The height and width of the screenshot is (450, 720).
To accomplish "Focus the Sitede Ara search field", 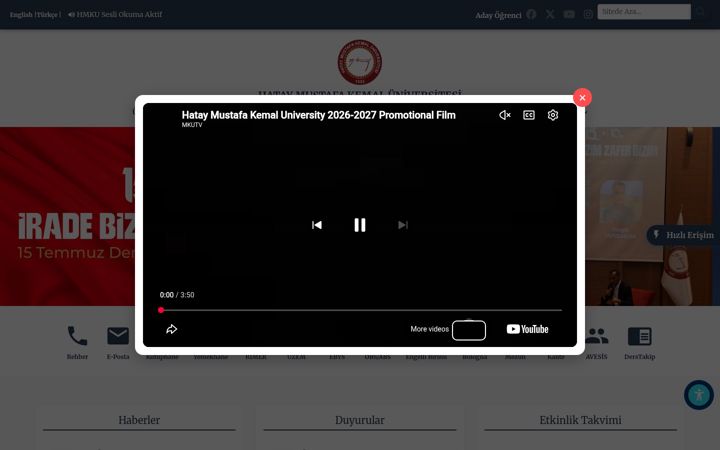I will [x=644, y=11].
